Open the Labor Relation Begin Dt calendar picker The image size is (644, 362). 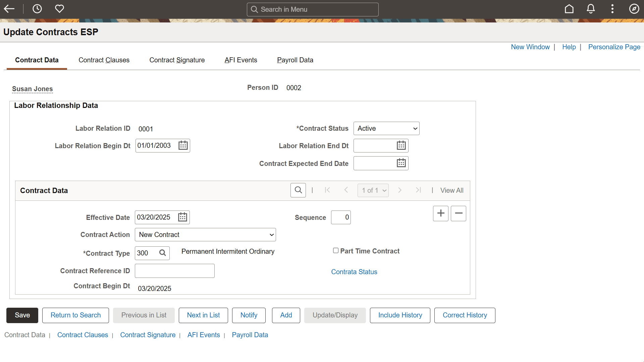183,145
